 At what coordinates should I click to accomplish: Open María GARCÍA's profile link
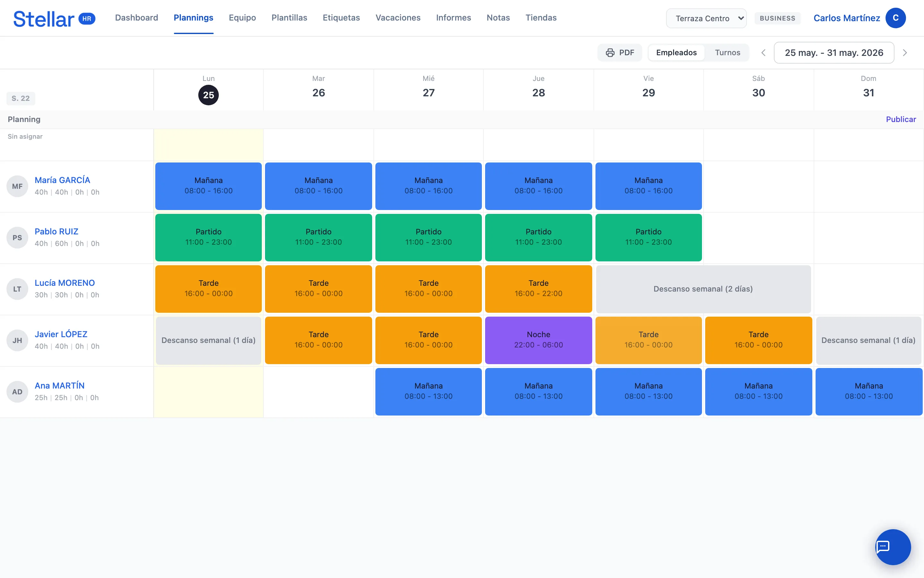tap(62, 180)
